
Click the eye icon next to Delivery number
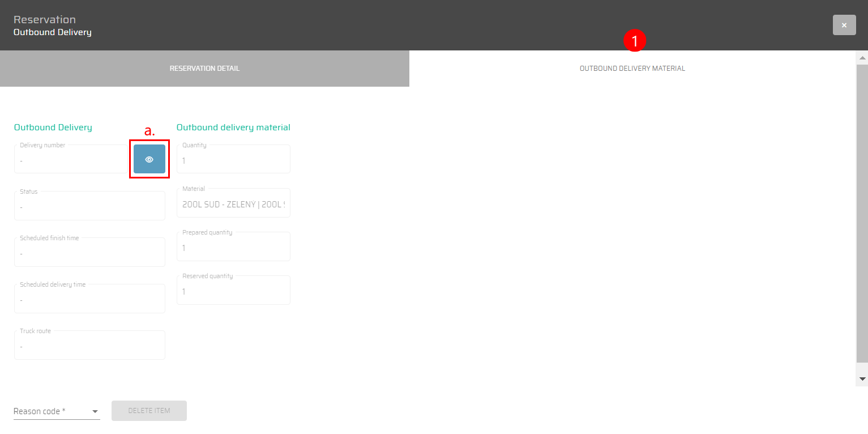149,159
